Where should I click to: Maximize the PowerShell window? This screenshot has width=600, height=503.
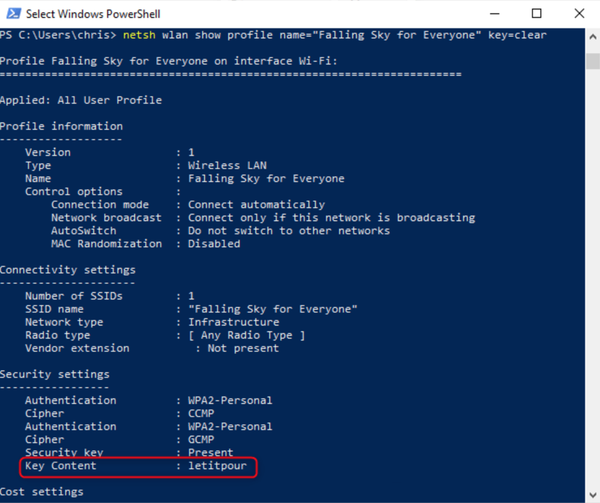click(x=537, y=12)
